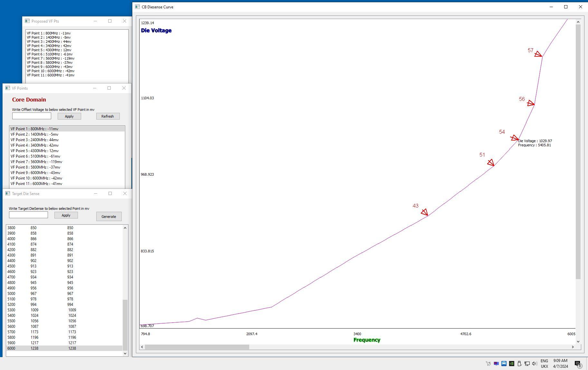
Task: Click the Generate button
Action: point(109,217)
